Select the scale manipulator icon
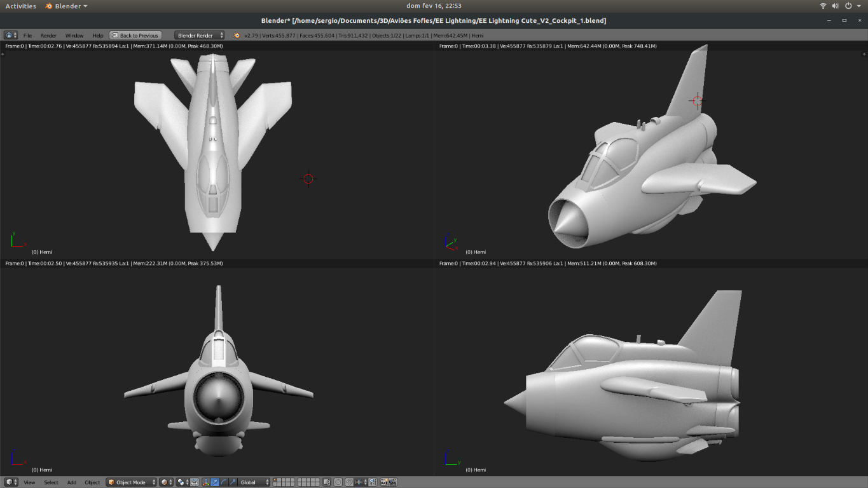Image resolution: width=868 pixels, height=488 pixels. 233,482
